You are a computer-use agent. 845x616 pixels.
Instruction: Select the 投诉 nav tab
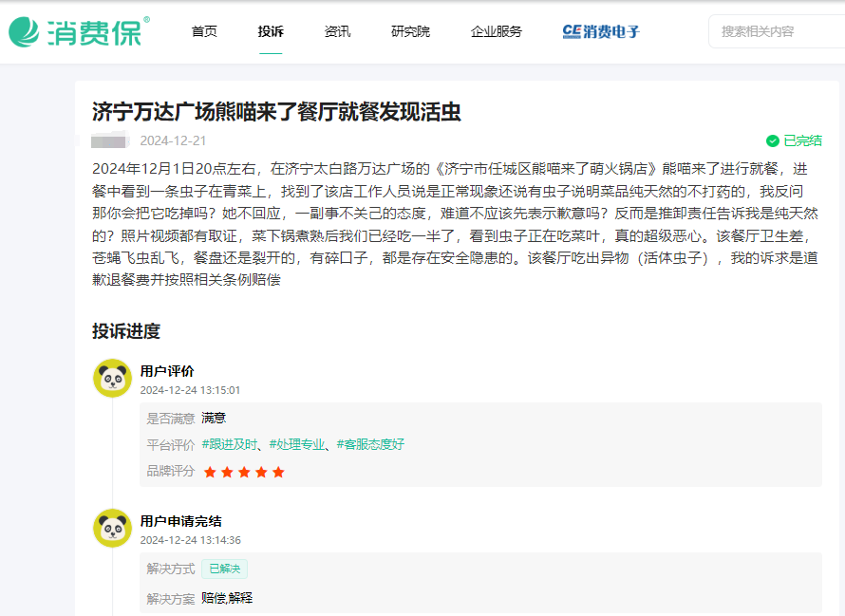271,32
